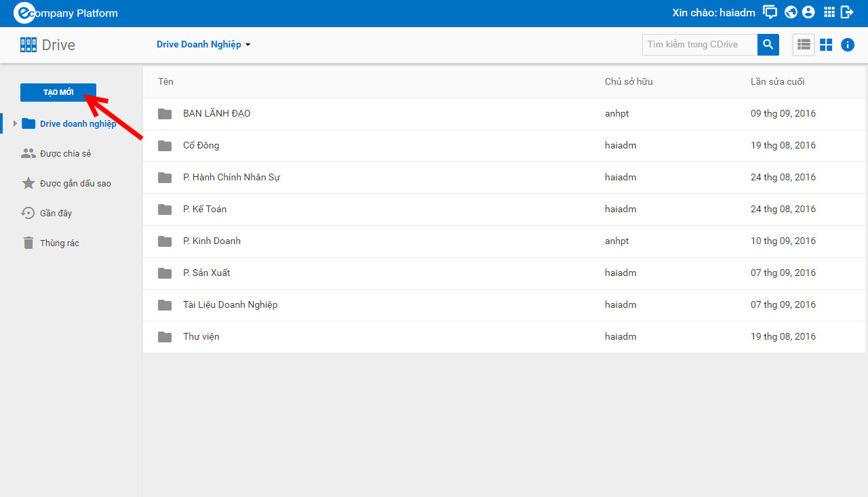The width and height of the screenshot is (868, 497).
Task: Click the Drive title text
Action: click(x=58, y=45)
